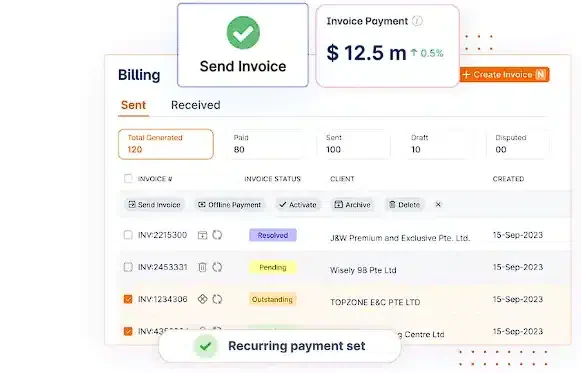Click the 0.5% increase indicator

coord(427,53)
